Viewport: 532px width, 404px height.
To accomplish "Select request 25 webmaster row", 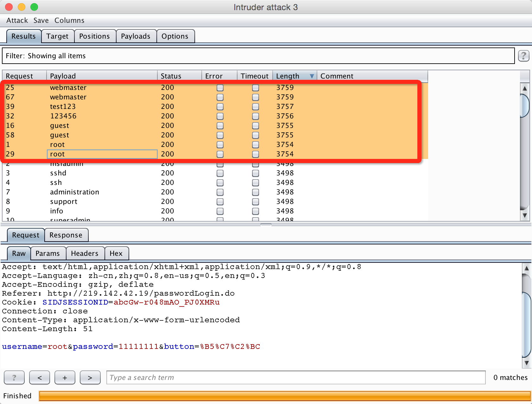I will (x=215, y=88).
